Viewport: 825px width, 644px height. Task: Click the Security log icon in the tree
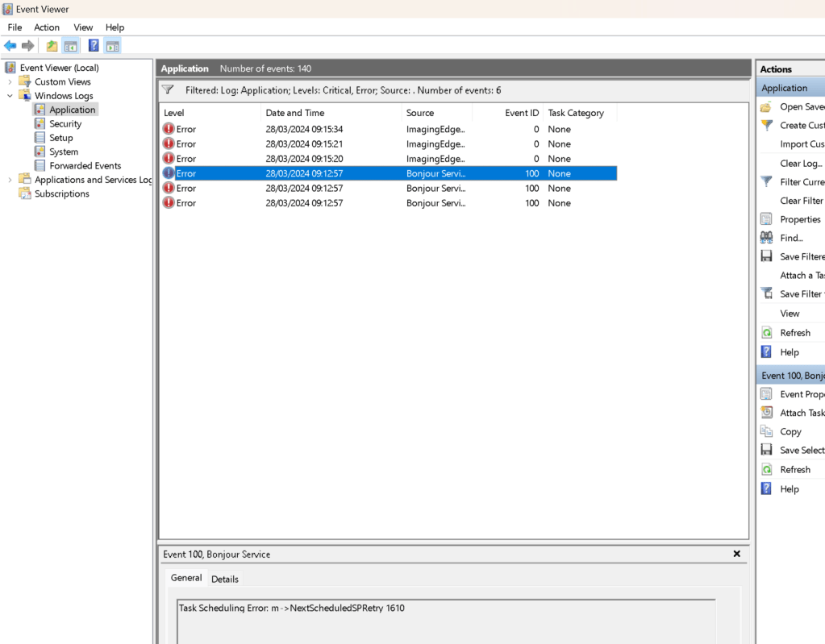coord(40,123)
